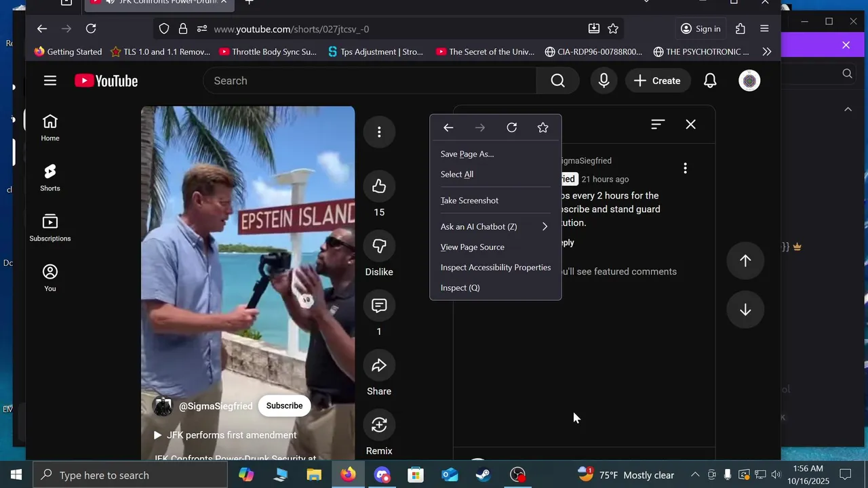This screenshot has width=868, height=488.
Task: Open comment sort options icon
Action: click(x=658, y=124)
